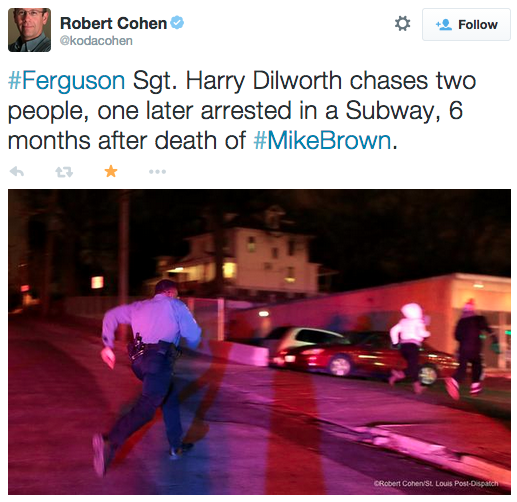This screenshot has width=517, height=502.
Task: Click the tweet text about Sgt. Harry Dilworth
Action: [x=242, y=111]
